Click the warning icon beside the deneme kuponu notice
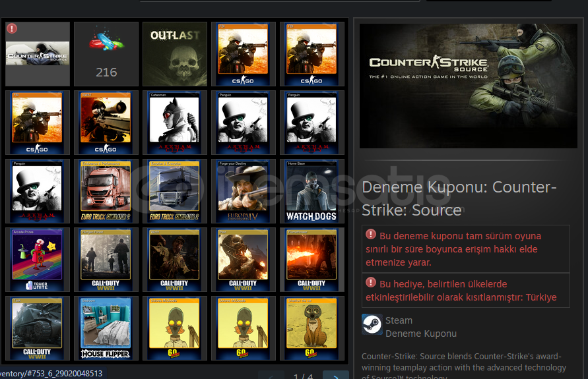 (x=371, y=235)
